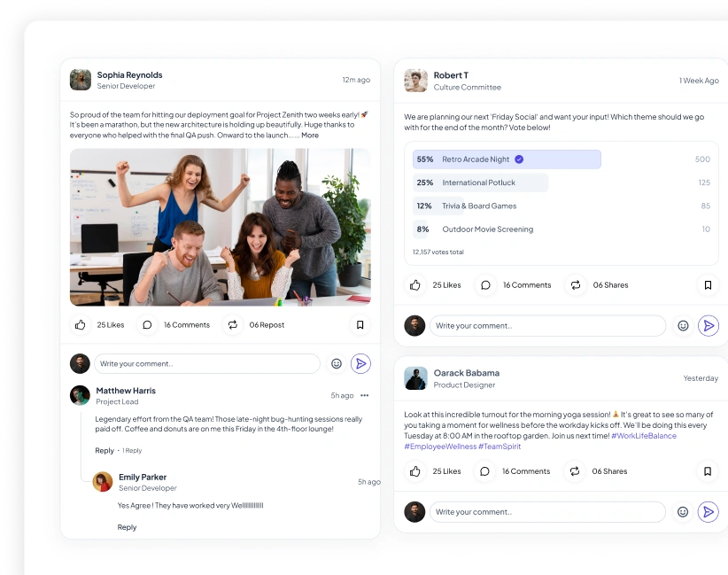
Task: Like Robert T's poll post
Action: click(x=415, y=284)
